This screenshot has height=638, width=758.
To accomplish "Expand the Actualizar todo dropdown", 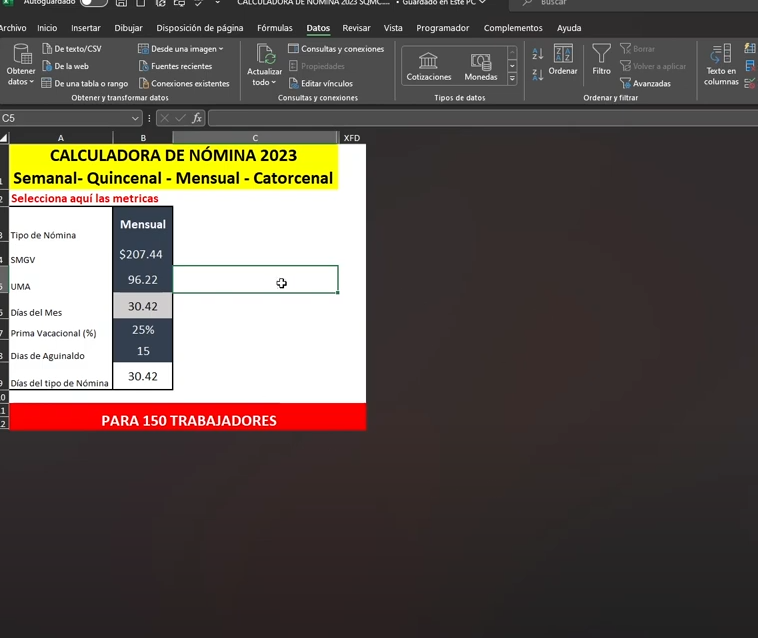I will 264,65.
